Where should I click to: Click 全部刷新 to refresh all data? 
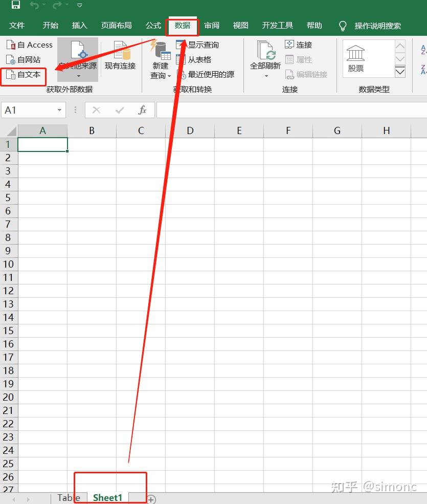(265, 59)
